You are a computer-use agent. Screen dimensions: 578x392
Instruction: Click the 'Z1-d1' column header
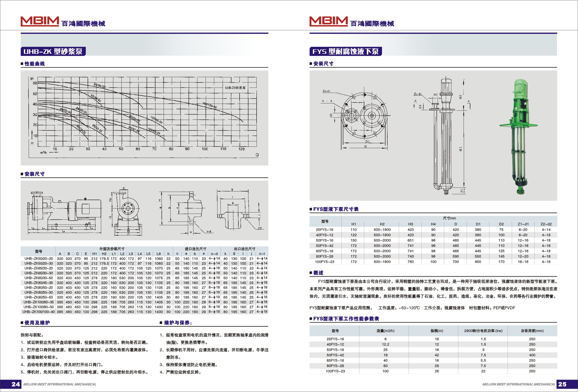[523, 224]
